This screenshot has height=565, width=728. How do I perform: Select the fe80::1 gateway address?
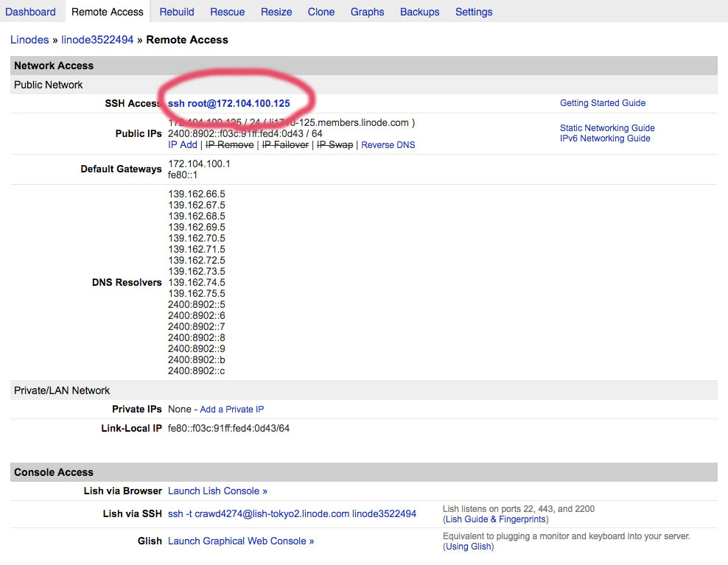183,175
